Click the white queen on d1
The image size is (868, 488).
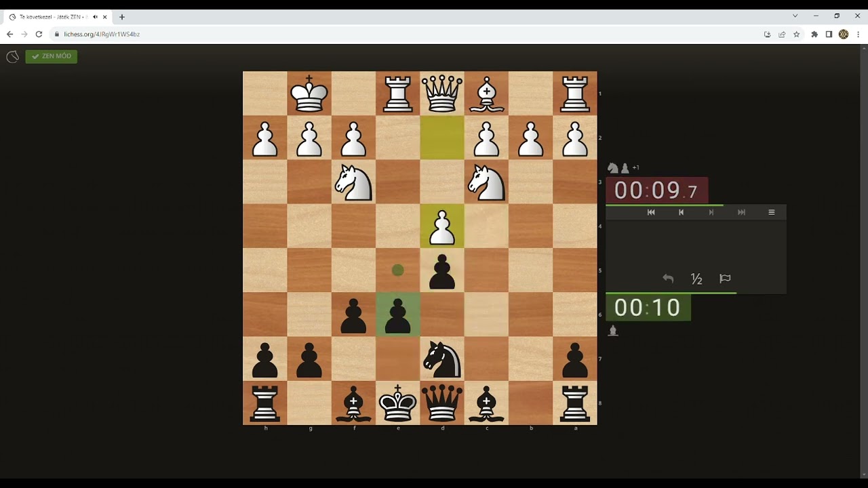(x=442, y=94)
